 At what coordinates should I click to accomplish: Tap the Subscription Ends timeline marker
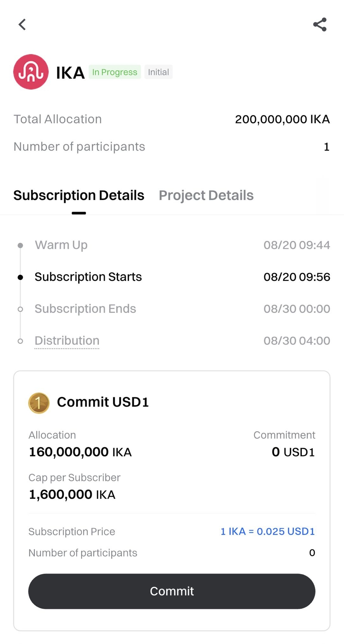tap(20, 309)
